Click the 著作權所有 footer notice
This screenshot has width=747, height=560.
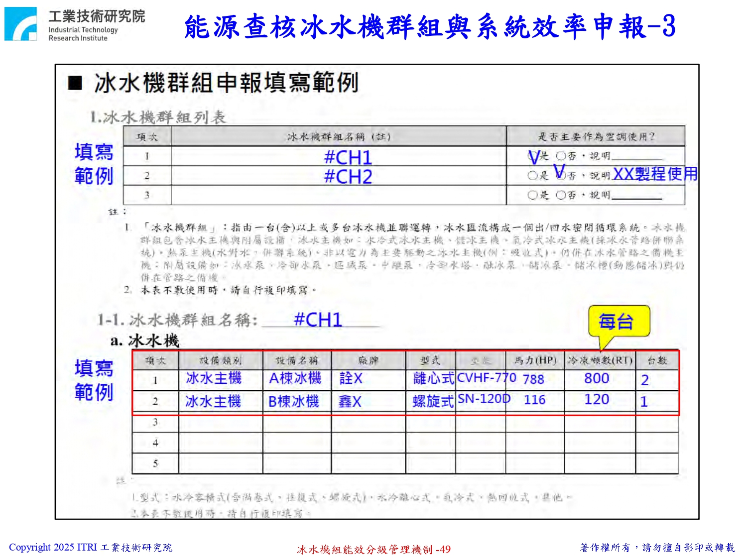657,548
